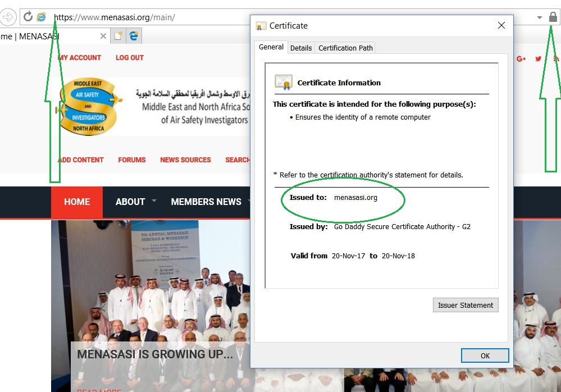This screenshot has width=561, height=392.
Task: Expand the ABOUT dropdown arrow
Action: point(154,200)
